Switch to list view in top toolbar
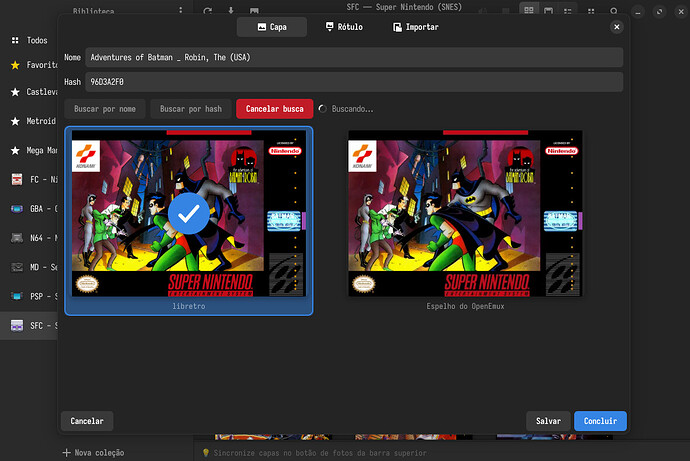Viewport: 690px width, 461px height. point(568,11)
